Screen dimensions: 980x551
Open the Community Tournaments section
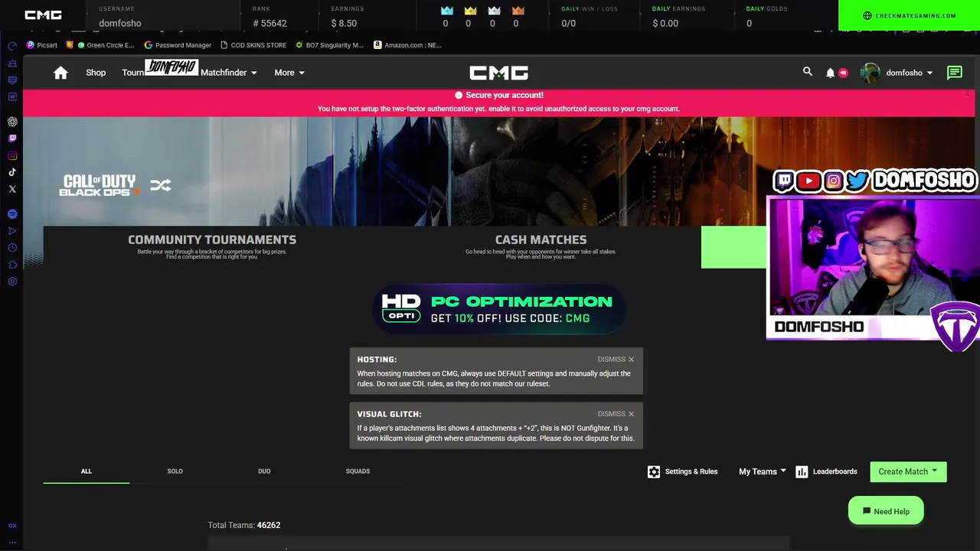(x=212, y=246)
